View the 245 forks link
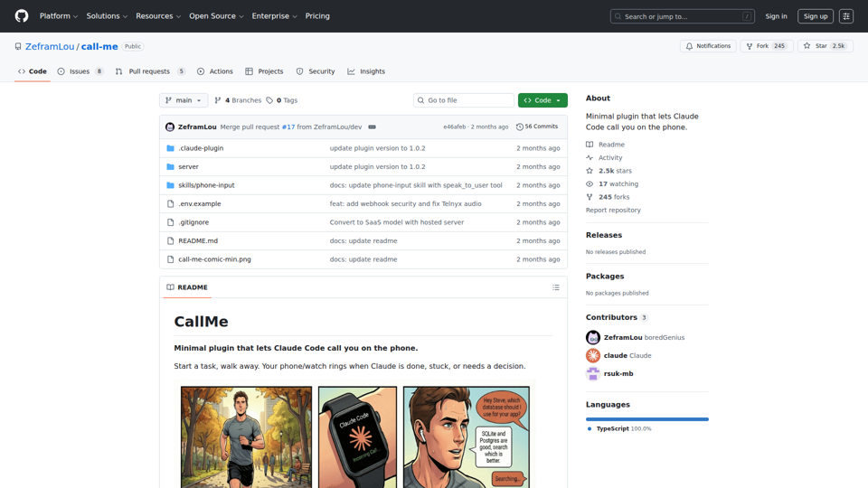The width and height of the screenshot is (868, 488). [608, 197]
